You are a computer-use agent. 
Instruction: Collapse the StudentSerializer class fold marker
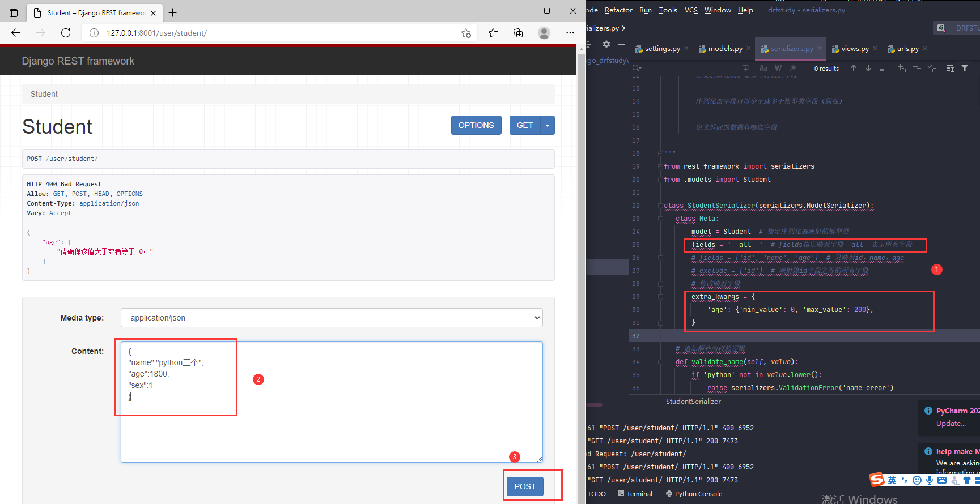coord(660,206)
